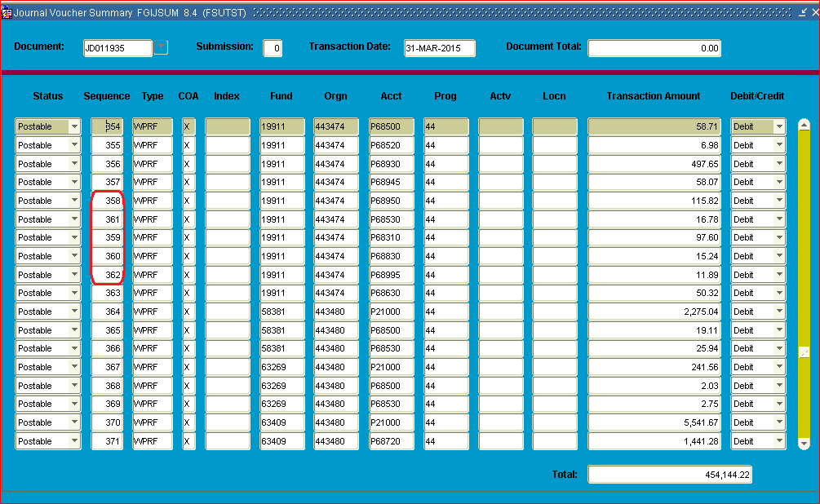Open Status dropdown for sequence 358
The height and width of the screenshot is (504, 820).
coord(74,201)
